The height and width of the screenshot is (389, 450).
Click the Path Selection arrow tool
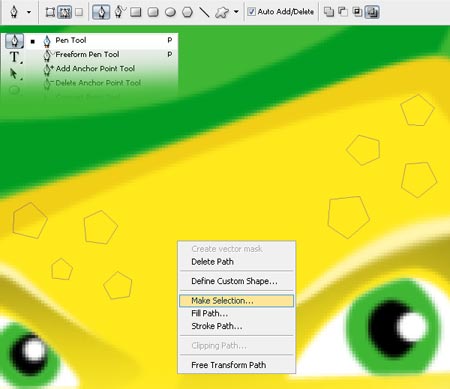(14, 73)
